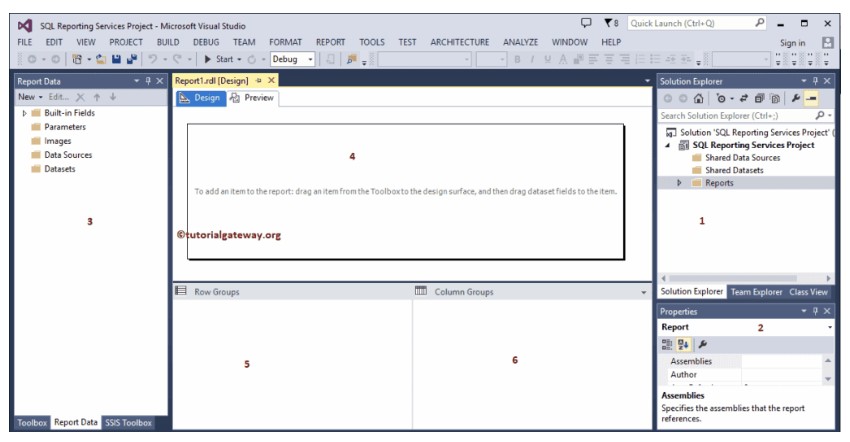The height and width of the screenshot is (442, 850).
Task: Click the Preview Selected Items icon
Action: point(811,98)
